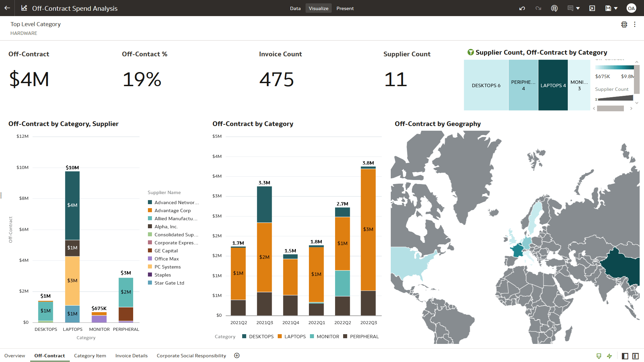Viewport: 644px width, 362px height.
Task: Expand the comments dropdown arrow
Action: click(x=577, y=8)
